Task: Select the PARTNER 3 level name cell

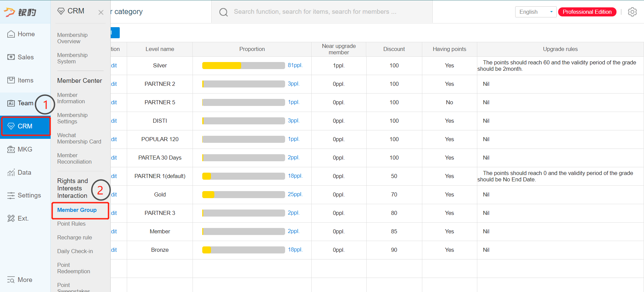Action: [160, 213]
